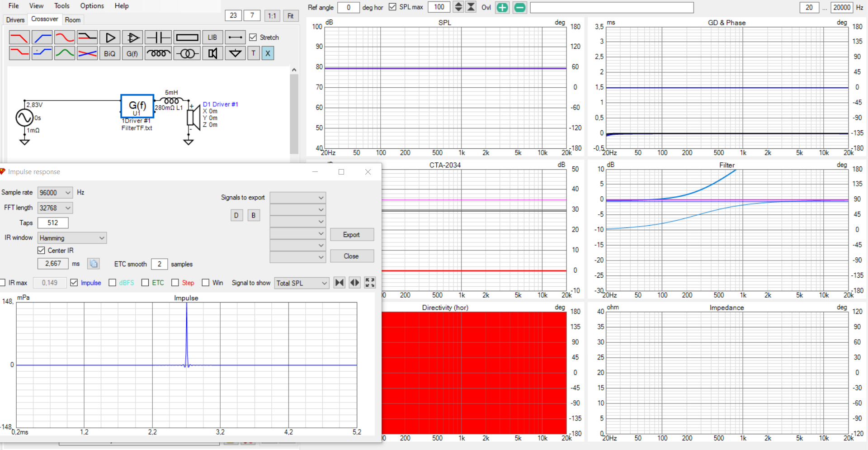Select the crossed red-blue lines block tool
The image size is (868, 450).
pos(87,53)
